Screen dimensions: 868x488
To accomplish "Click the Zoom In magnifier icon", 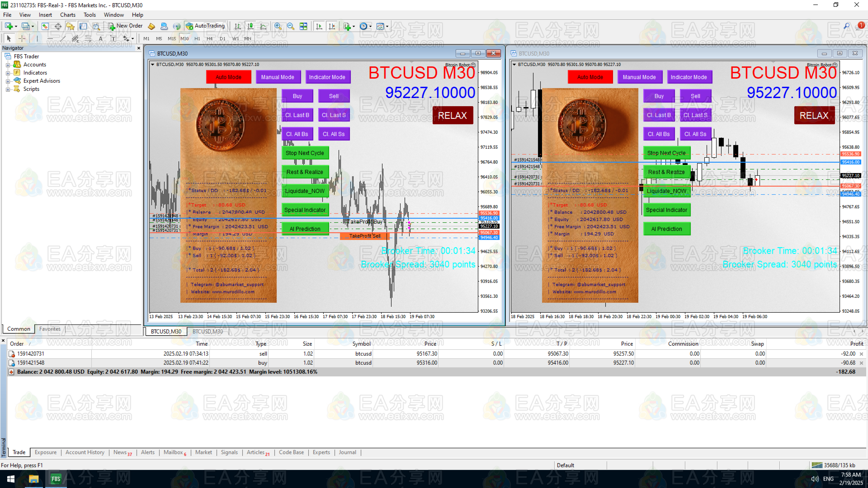I will (278, 26).
